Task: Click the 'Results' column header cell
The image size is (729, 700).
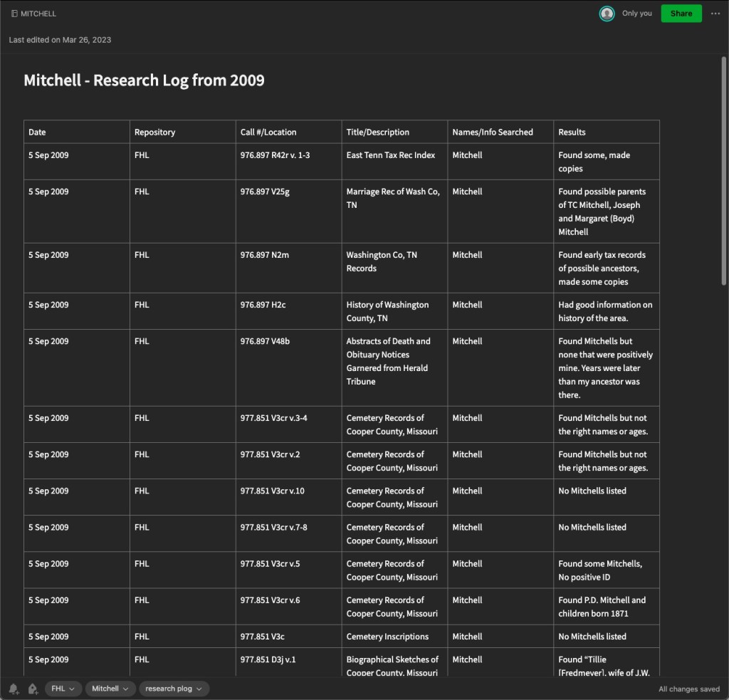Action: pyautogui.click(x=606, y=132)
